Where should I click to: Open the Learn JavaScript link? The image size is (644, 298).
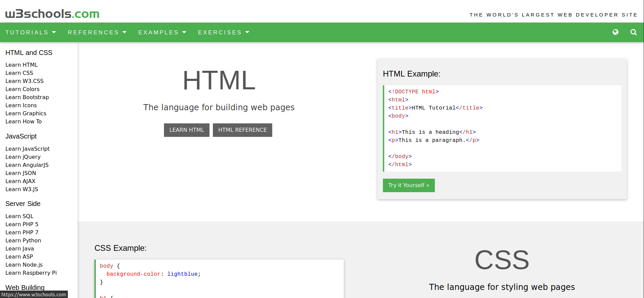(x=27, y=149)
